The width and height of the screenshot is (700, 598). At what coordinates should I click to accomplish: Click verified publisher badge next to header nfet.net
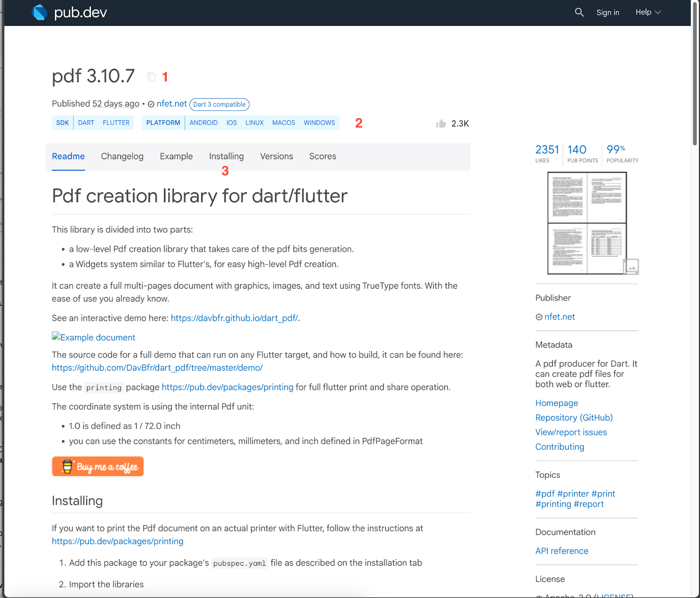pyautogui.click(x=151, y=104)
